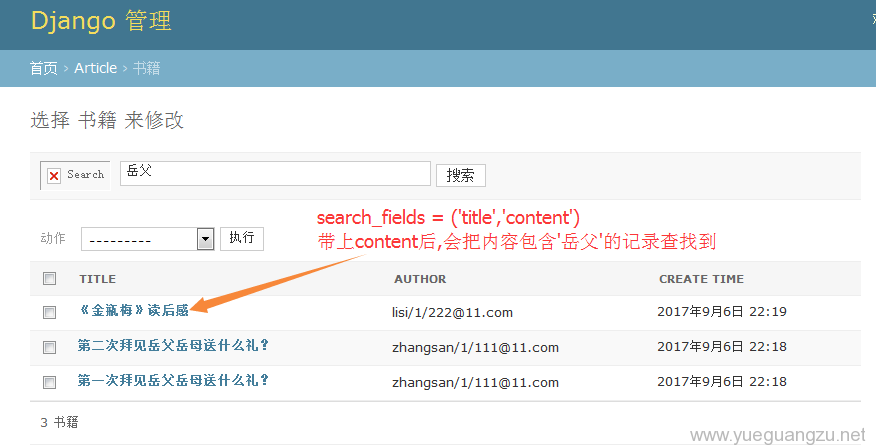Toggle the select-all checkbox in header
The image size is (876, 448).
pyautogui.click(x=50, y=278)
